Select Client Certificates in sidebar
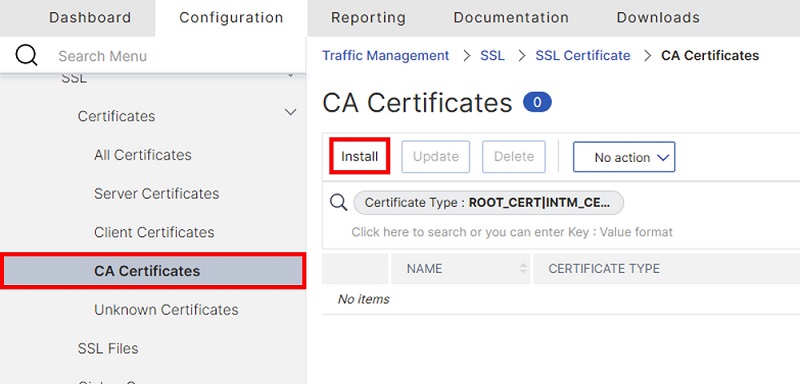This screenshot has height=384, width=800. (x=154, y=233)
